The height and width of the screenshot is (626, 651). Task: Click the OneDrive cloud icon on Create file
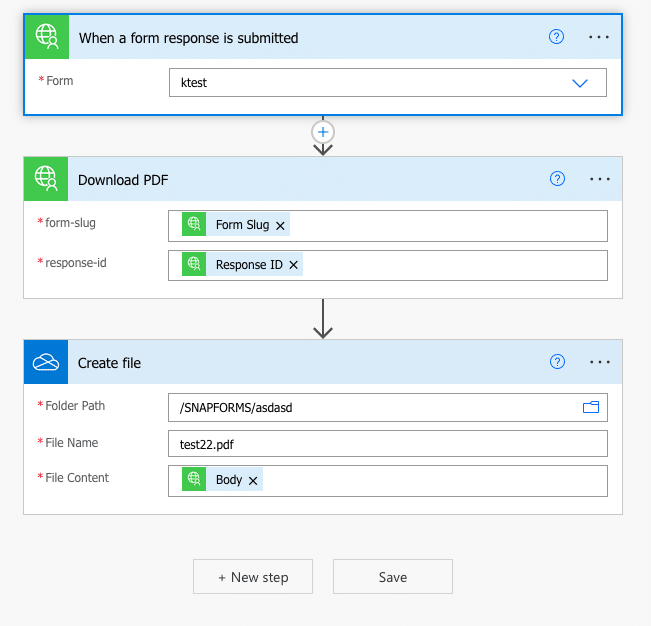click(46, 362)
